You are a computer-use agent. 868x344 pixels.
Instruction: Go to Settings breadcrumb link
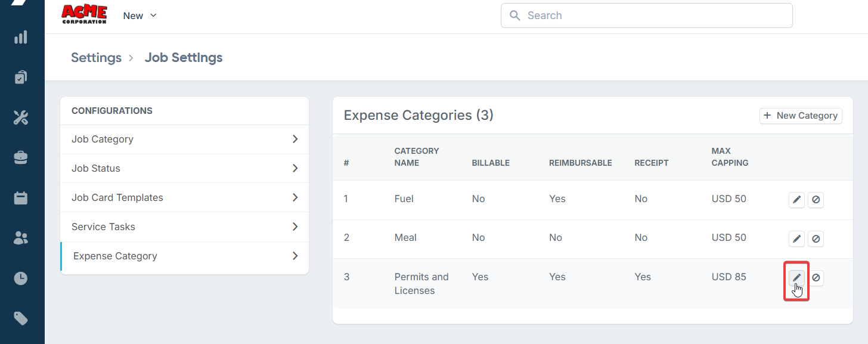(96, 58)
